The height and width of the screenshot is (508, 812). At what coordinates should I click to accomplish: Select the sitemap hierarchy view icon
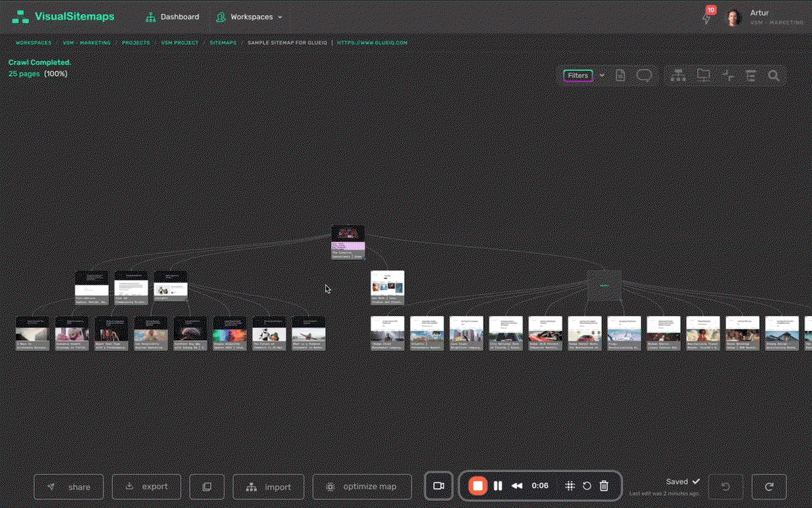pos(679,75)
